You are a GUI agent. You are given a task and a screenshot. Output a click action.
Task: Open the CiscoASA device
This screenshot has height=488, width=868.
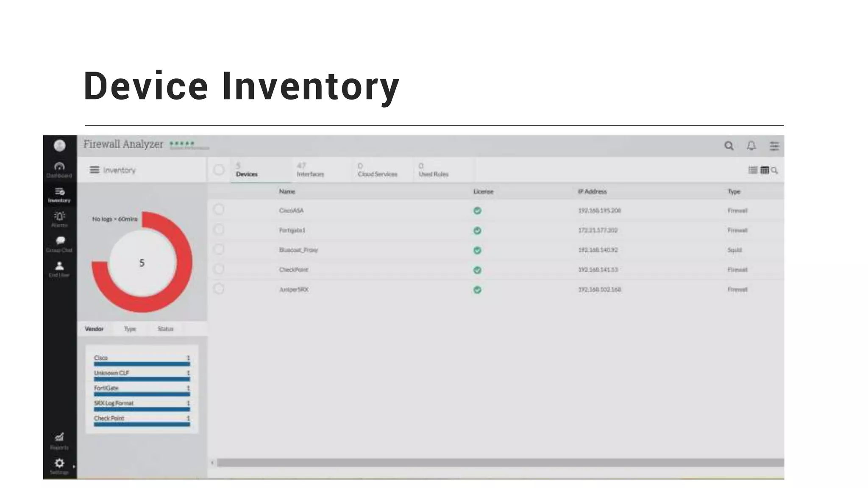click(291, 211)
